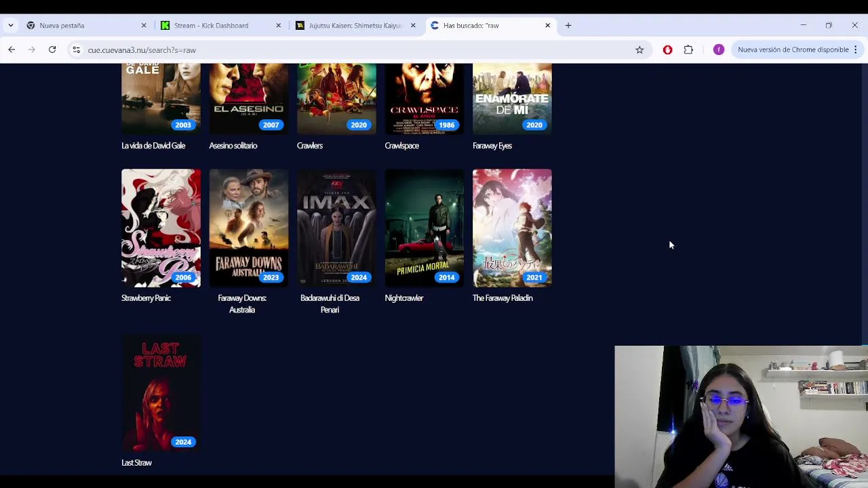
Task: Click Badarawuhi di Desa Penari title
Action: click(330, 304)
